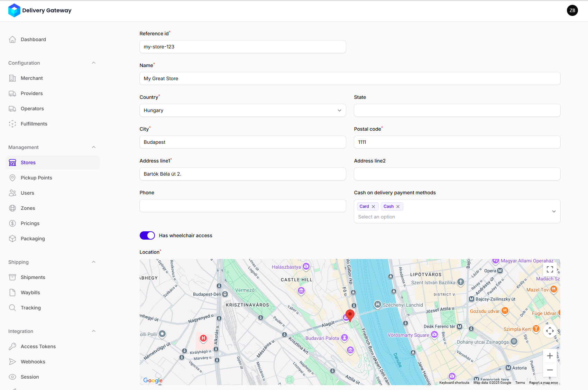This screenshot has width=588, height=390.
Task: Open the Country dropdown
Action: point(242,110)
